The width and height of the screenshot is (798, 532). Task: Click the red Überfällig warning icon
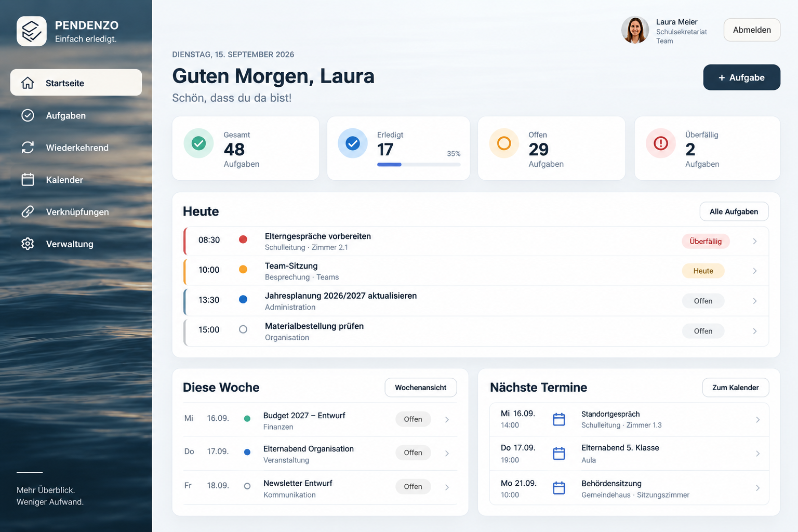[661, 143]
